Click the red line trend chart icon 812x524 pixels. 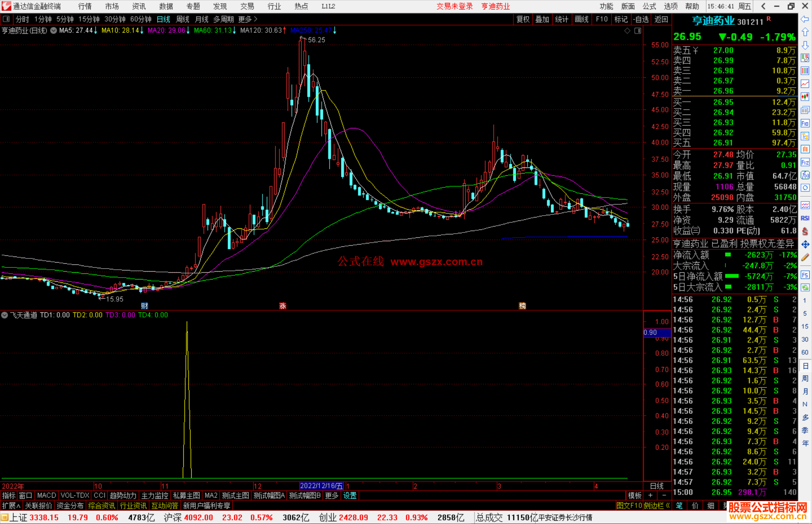pyautogui.click(x=805, y=84)
